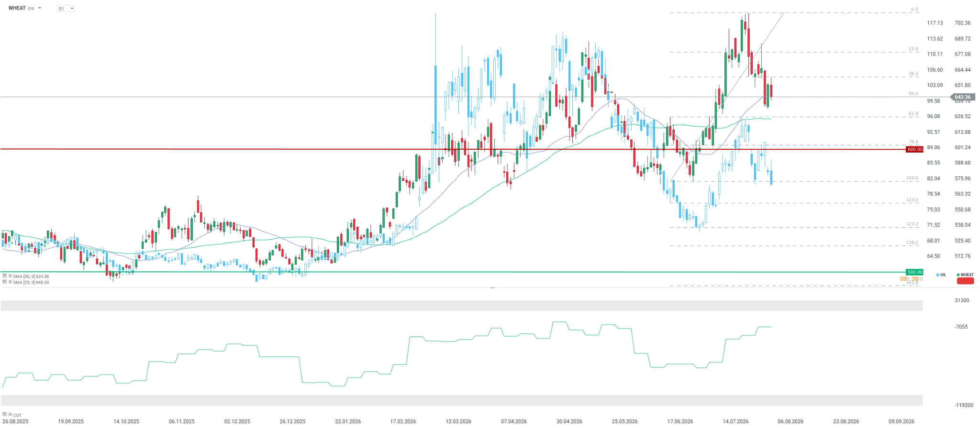Click the 17.06.2026 date on time axis
The height and width of the screenshot is (429, 980).
coord(680,421)
